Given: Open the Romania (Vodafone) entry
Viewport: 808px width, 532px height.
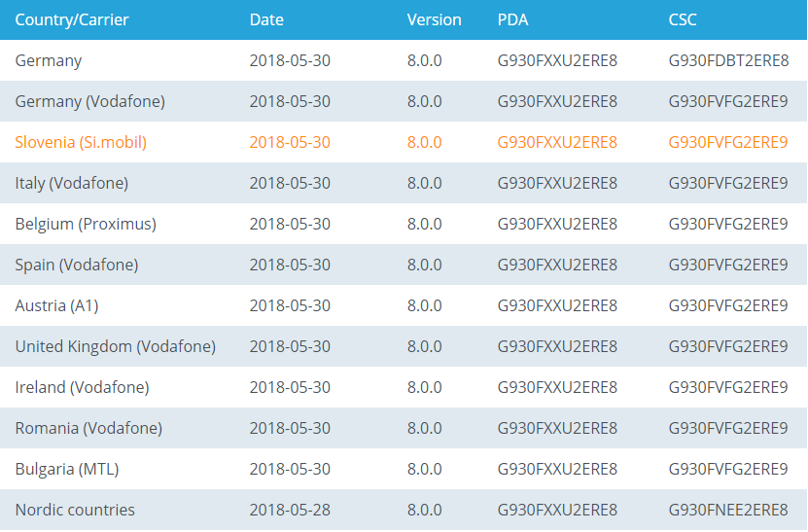Looking at the screenshot, I should click(x=88, y=428).
